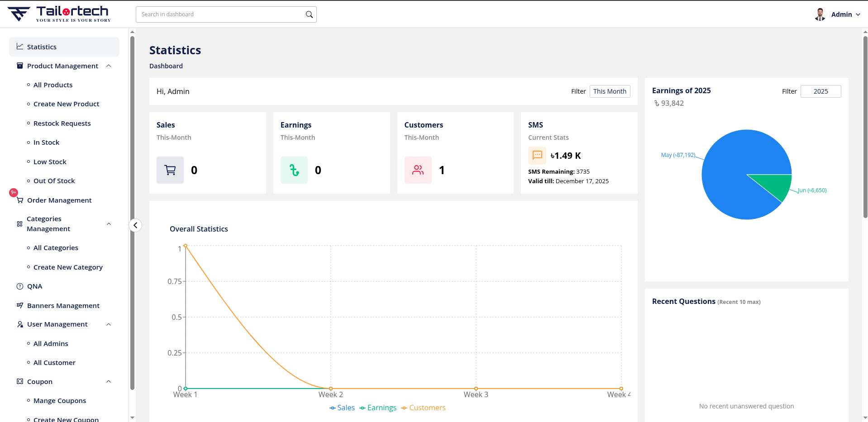Click the Week 1 customers data point
Screen dimensions: 868x422
(186, 246)
